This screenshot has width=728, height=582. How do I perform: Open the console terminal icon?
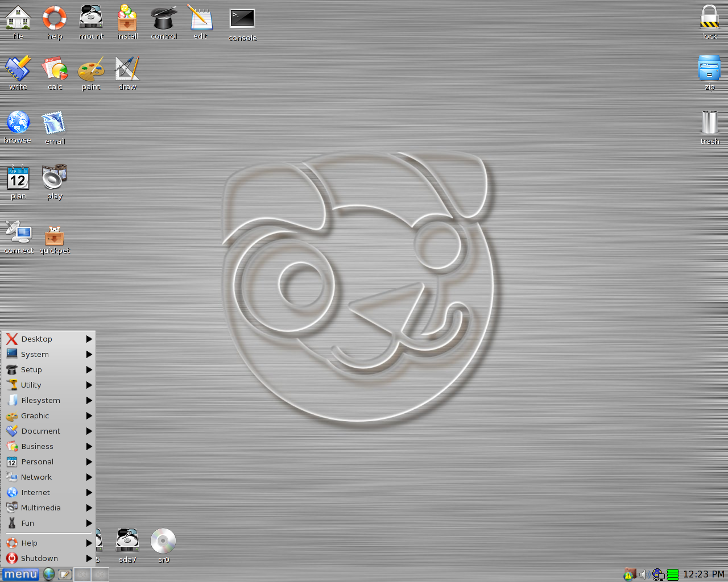tap(242, 19)
